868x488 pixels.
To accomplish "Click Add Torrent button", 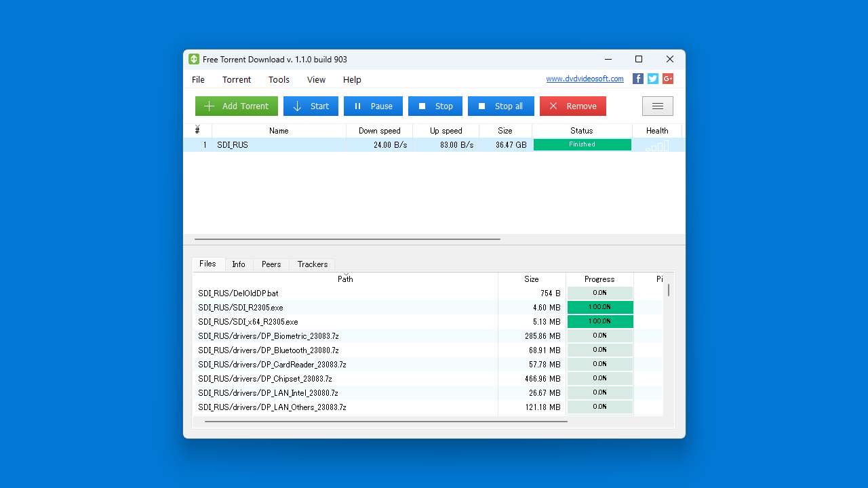I will coord(237,106).
